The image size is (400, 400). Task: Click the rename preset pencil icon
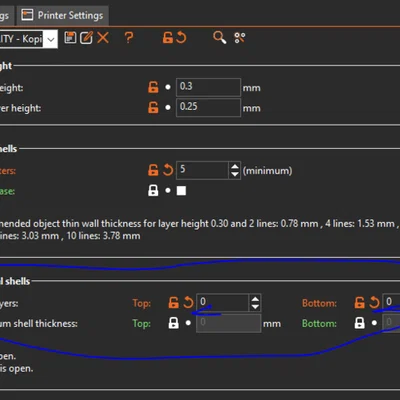point(86,37)
